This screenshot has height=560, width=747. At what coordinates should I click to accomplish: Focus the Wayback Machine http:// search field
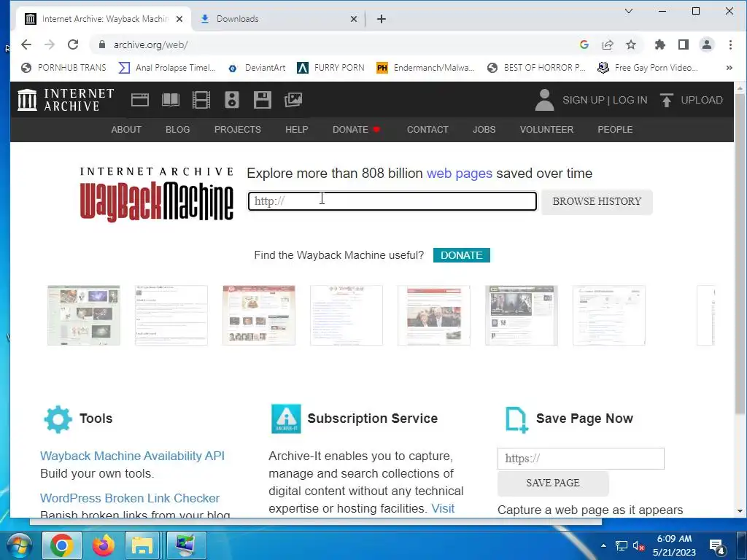(392, 201)
